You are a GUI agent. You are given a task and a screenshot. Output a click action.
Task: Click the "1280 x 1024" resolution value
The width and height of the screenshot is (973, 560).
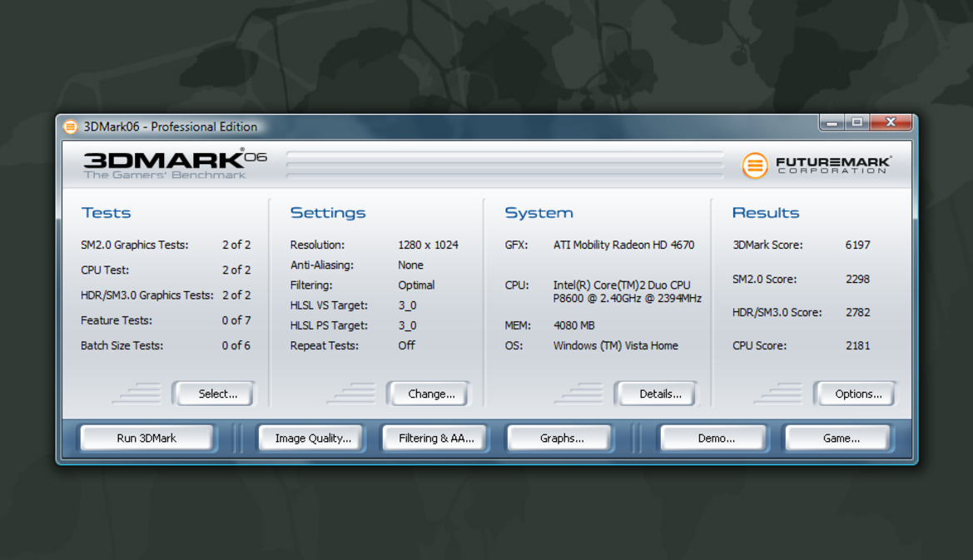[x=428, y=245]
